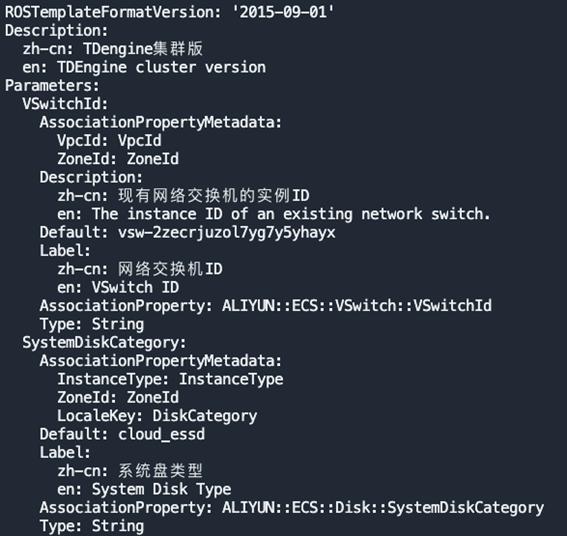
Task: Place cursor on TDEngine cluster version
Action: 161,67
